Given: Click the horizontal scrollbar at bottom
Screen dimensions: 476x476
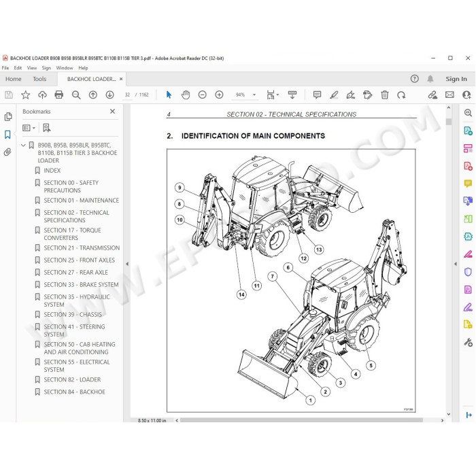Looking at the screenshot, I should coord(301,420).
